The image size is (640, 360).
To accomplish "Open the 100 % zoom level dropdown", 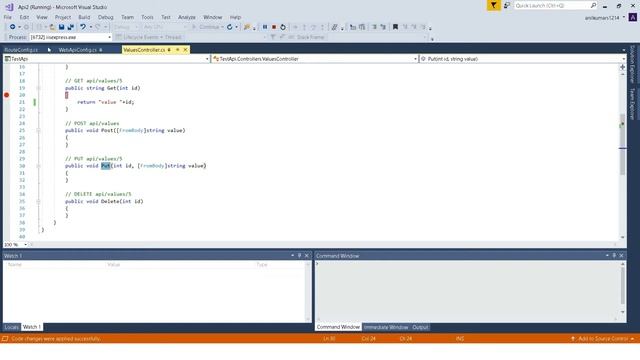I will point(25,244).
